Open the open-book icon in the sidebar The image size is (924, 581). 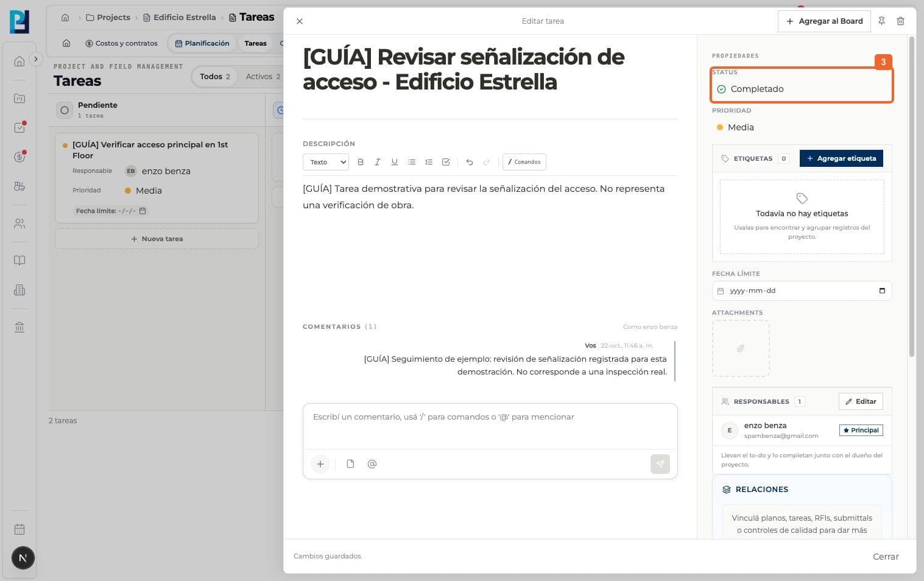19,261
